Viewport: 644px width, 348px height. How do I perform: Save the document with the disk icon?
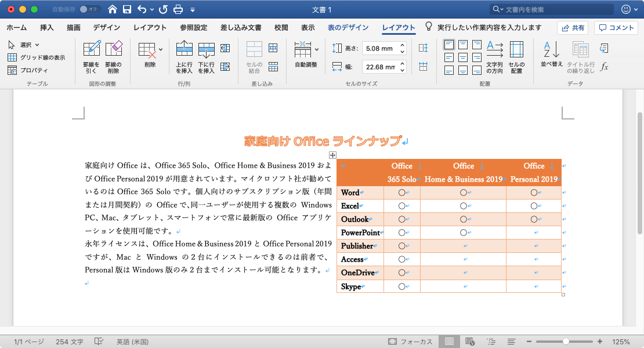coord(127,9)
